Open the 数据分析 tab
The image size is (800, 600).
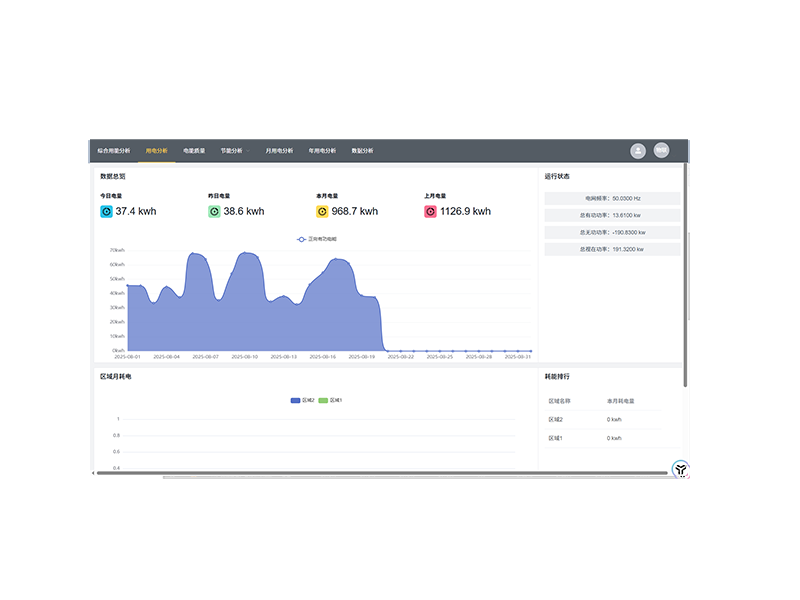click(x=362, y=151)
